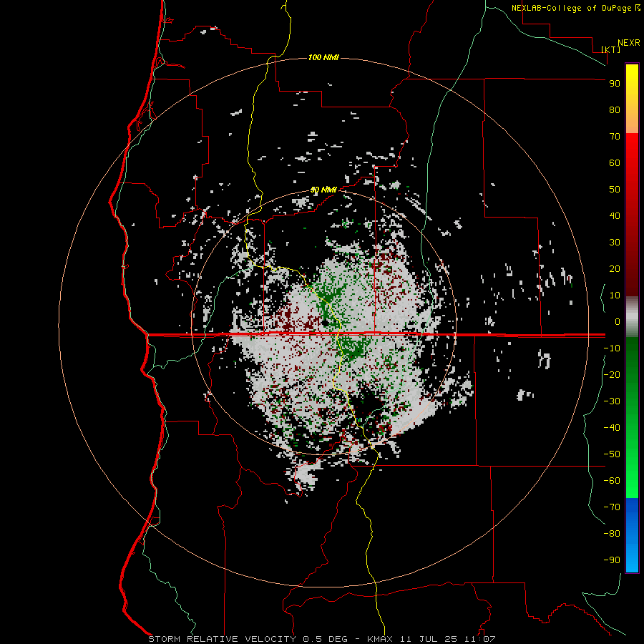
Task: Select the positive 20 scale value
Action: tap(615, 268)
